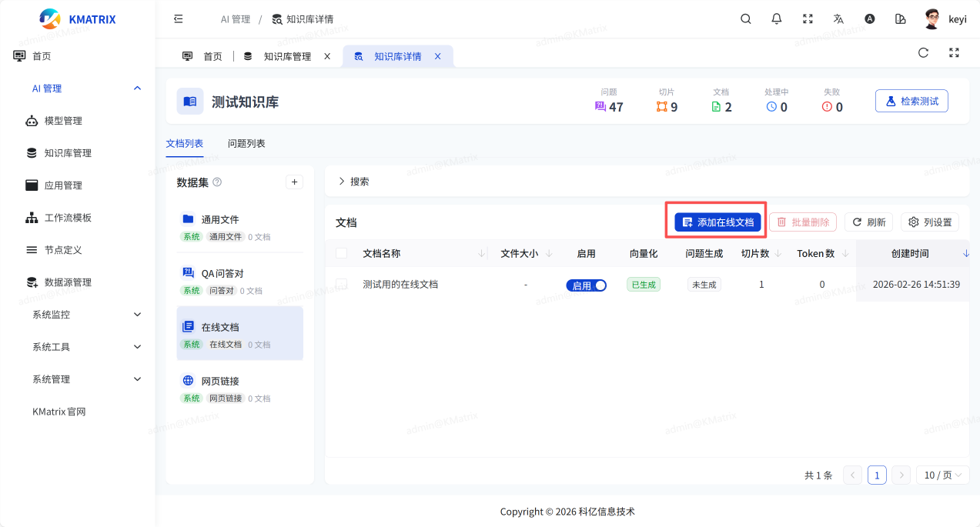Check the box for the 测试用的在线文档 row
980x527 pixels.
[342, 284]
